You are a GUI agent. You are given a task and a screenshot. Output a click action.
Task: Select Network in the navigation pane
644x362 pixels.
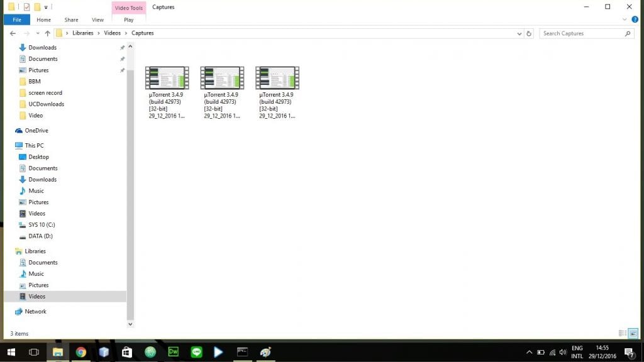tap(35, 312)
